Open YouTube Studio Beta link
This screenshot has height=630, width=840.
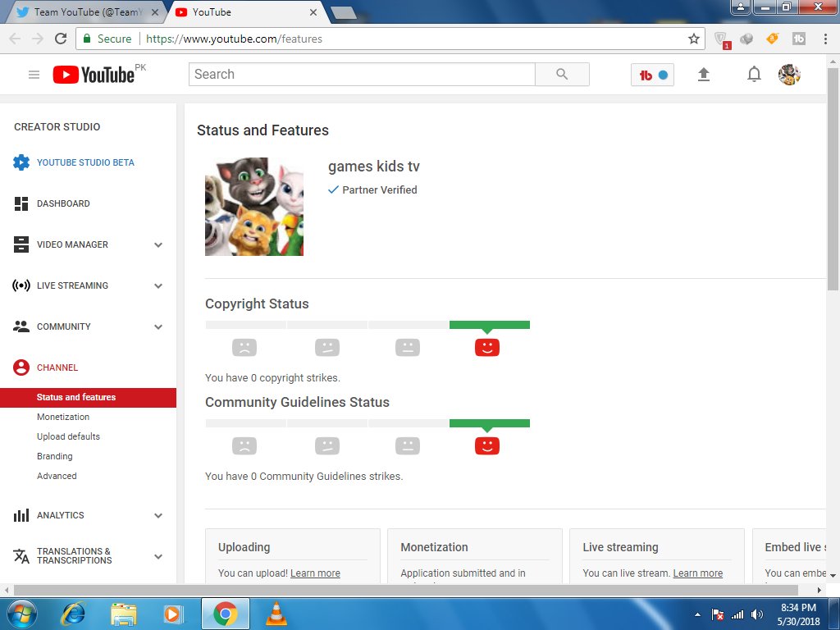click(85, 162)
